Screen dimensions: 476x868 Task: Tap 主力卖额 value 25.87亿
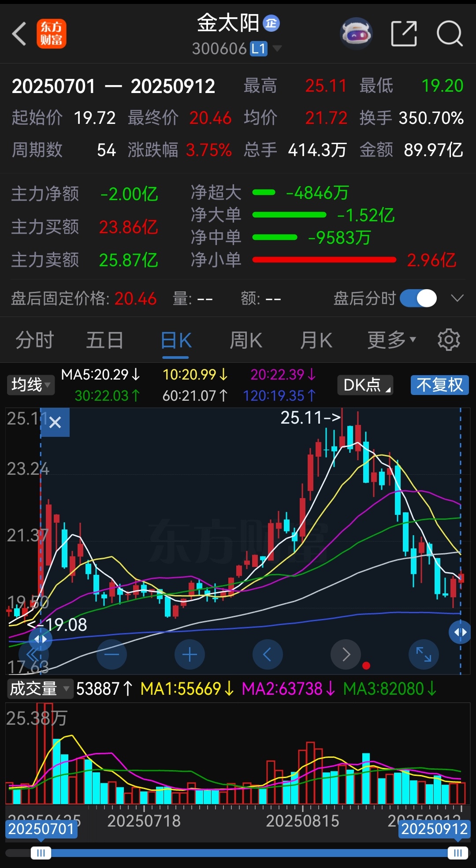[128, 260]
